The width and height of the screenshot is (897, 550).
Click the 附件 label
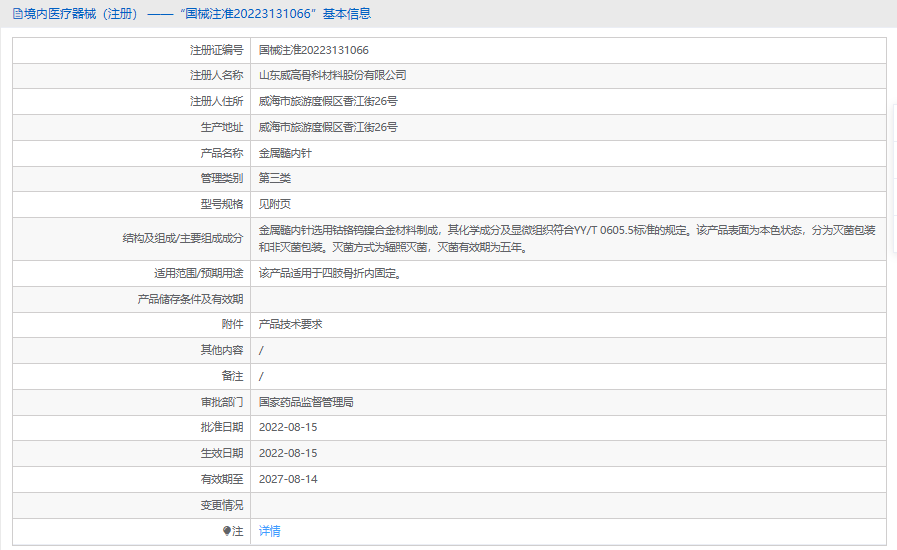click(232, 325)
